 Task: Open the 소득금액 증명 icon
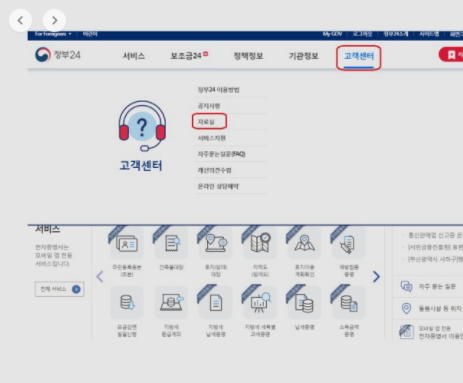(x=349, y=303)
